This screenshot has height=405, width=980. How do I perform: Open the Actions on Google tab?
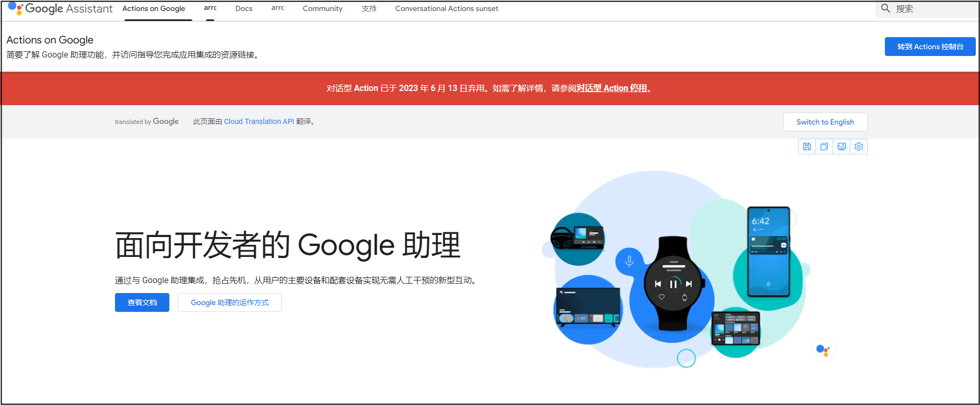[x=154, y=9]
